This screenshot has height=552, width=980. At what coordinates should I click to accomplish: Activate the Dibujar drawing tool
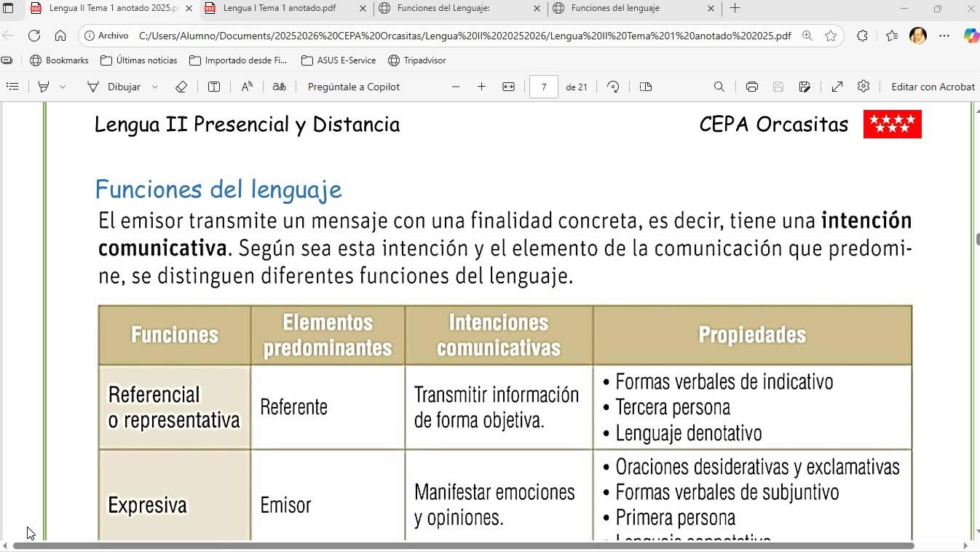click(x=114, y=87)
